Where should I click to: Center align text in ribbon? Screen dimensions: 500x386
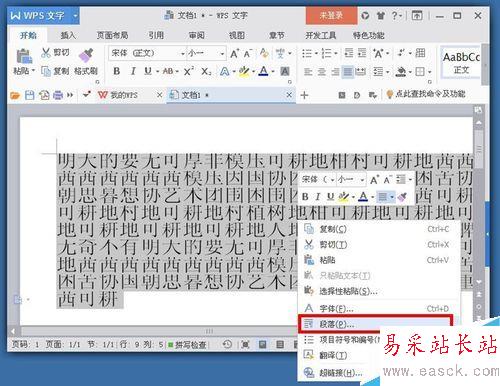pos(321,71)
